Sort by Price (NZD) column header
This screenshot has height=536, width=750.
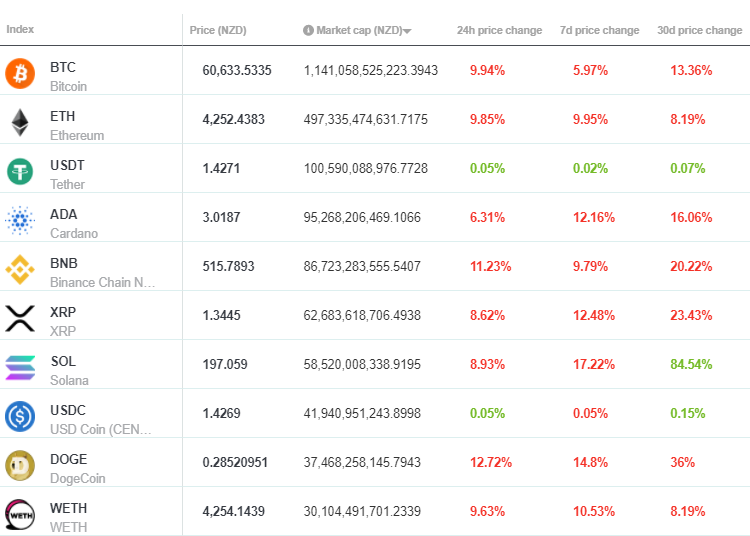point(218,30)
